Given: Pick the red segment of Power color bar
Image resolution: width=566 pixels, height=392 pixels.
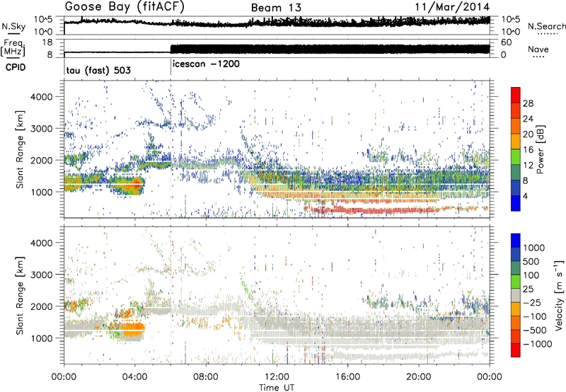Looking at the screenshot, I should (x=516, y=95).
